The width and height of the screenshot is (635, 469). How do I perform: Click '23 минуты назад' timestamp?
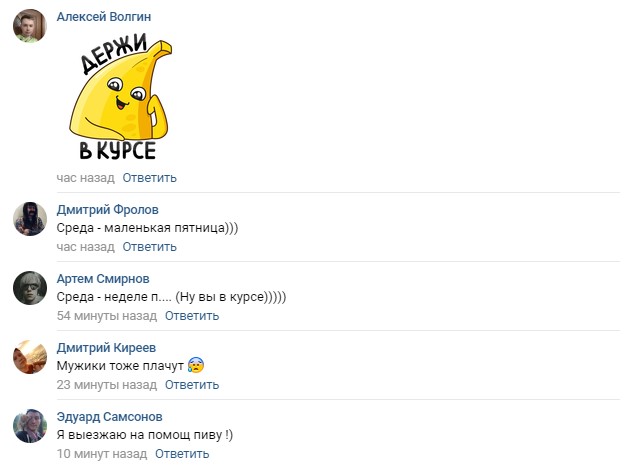coord(107,384)
